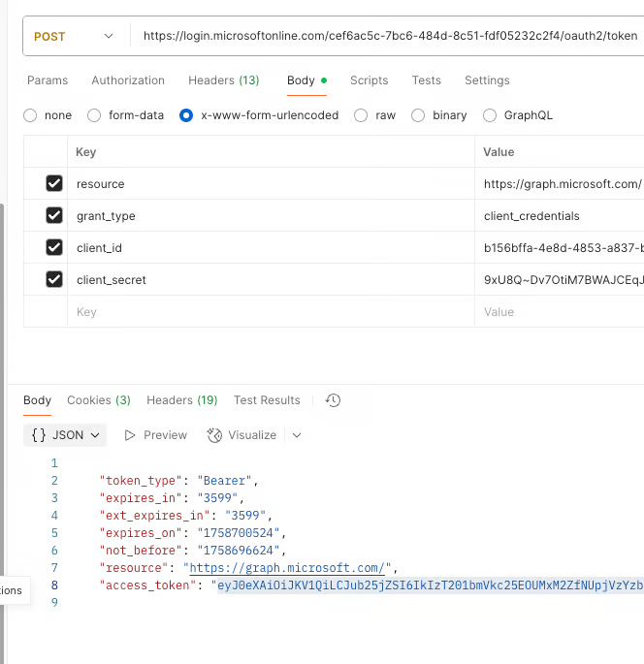
Task: Disable the grant_type parameter checkbox
Action: coord(54,216)
